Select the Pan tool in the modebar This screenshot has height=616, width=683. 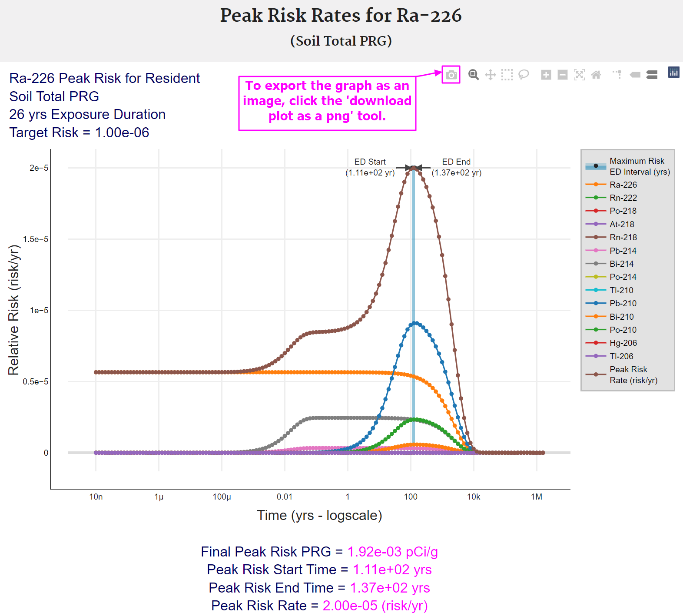click(x=491, y=75)
